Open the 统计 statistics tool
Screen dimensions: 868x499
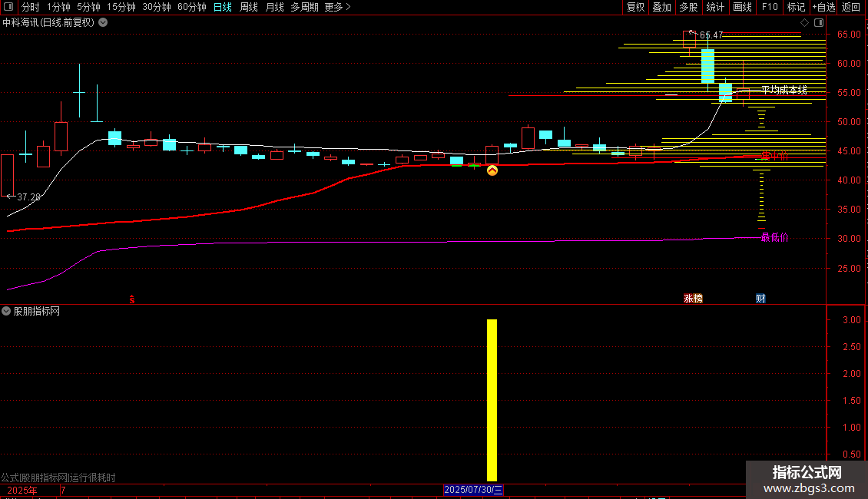pyautogui.click(x=715, y=7)
